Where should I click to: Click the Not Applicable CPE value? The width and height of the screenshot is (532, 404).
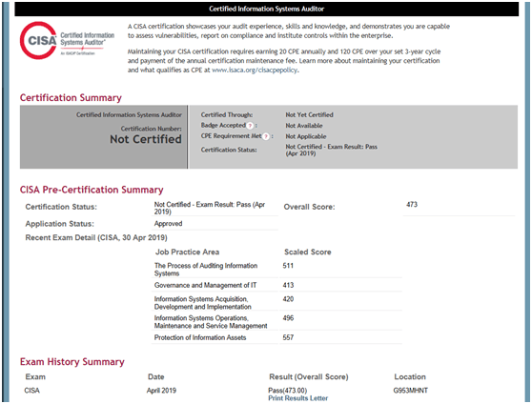(306, 136)
